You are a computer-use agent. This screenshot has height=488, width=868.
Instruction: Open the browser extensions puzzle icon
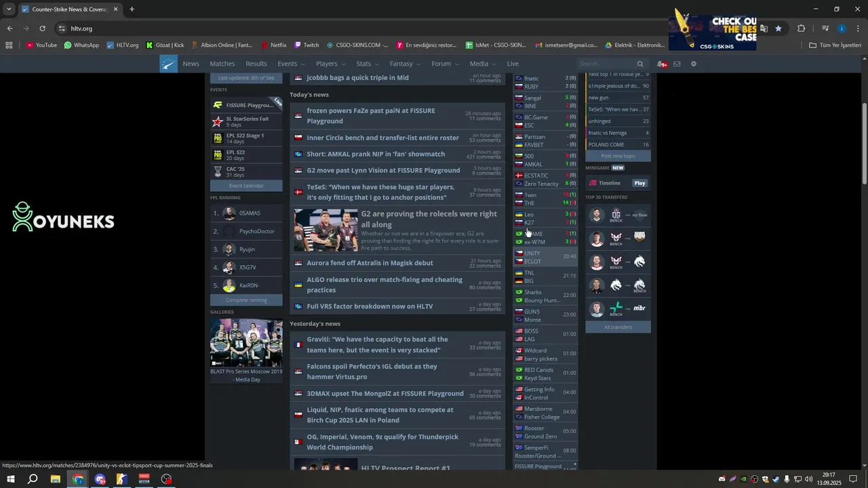click(801, 28)
